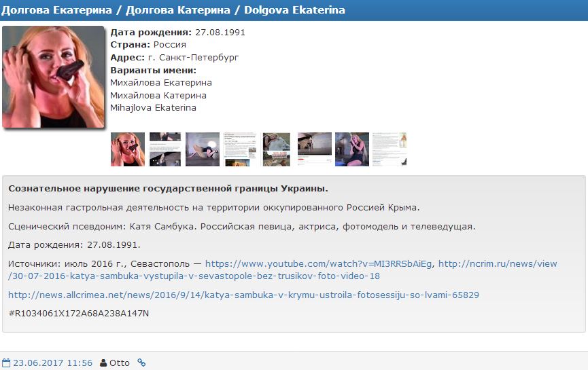
Task: Click the name variant Михайлова Катерина
Action: [x=158, y=96]
